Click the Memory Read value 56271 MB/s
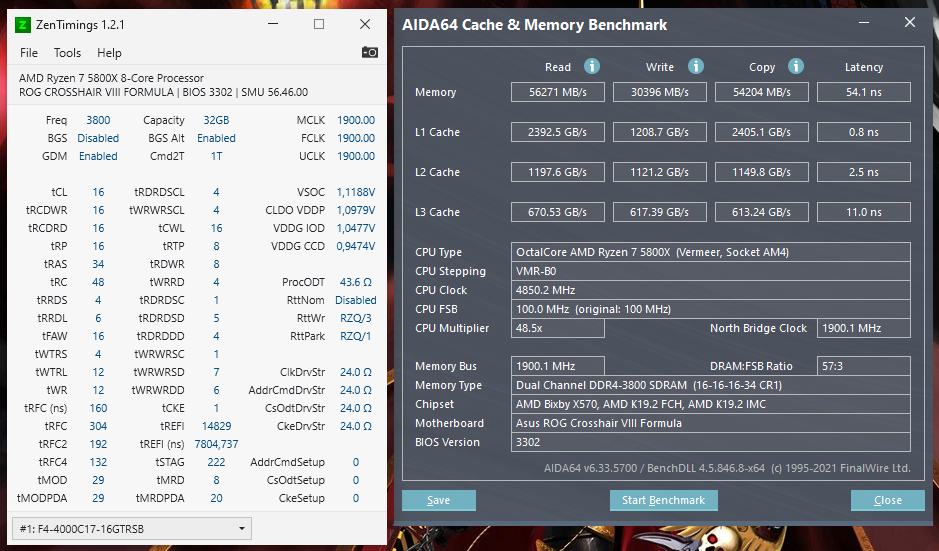939x551 pixels. 558,92
